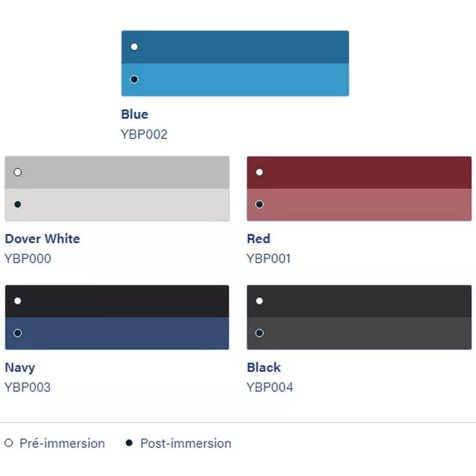Select the Black post-immersion grey swatch
Viewport: 476px width, 476px height.
pyautogui.click(x=359, y=334)
